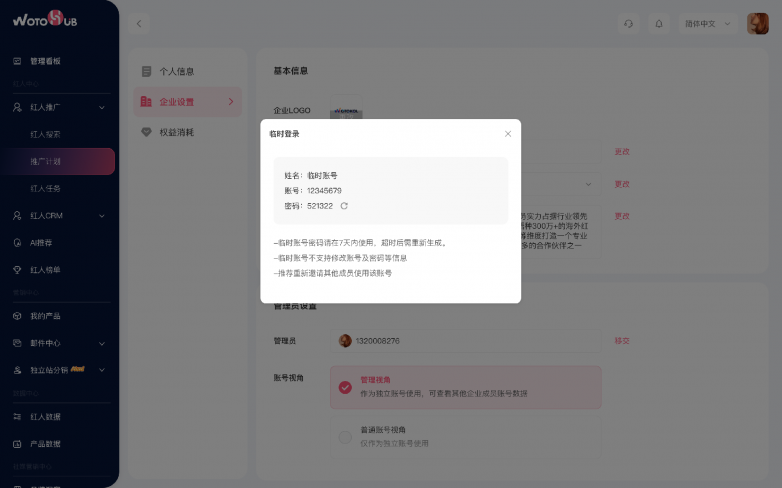Close the 临时登录 dialog
This screenshot has width=782, height=488.
(x=507, y=134)
